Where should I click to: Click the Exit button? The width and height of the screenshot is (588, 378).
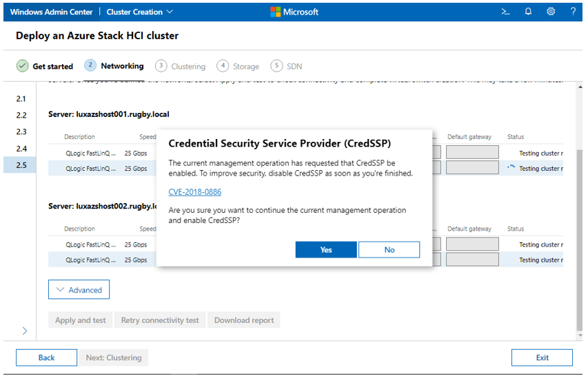coord(542,357)
